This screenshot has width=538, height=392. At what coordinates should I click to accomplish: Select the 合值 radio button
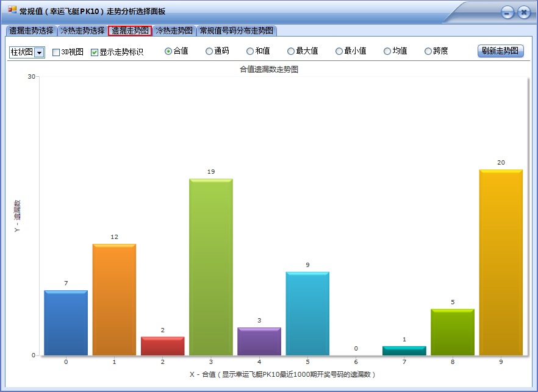click(168, 52)
